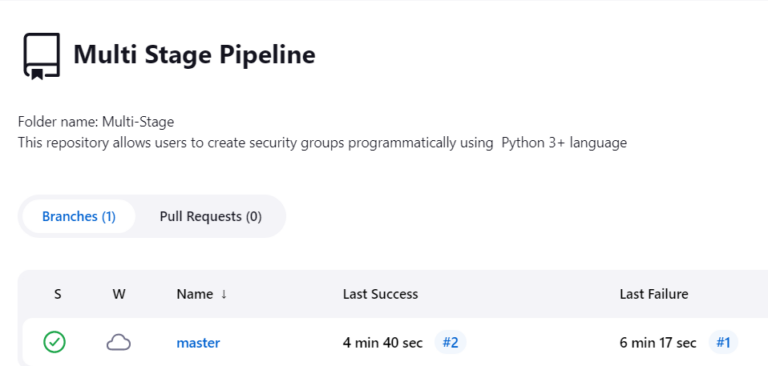The height and width of the screenshot is (366, 768).
Task: Sort by the W weather column header
Action: 119,294
